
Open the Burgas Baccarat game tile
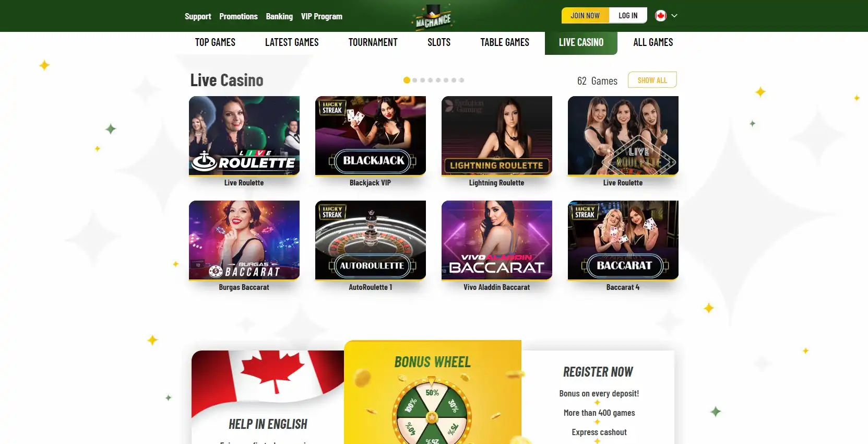(244, 240)
